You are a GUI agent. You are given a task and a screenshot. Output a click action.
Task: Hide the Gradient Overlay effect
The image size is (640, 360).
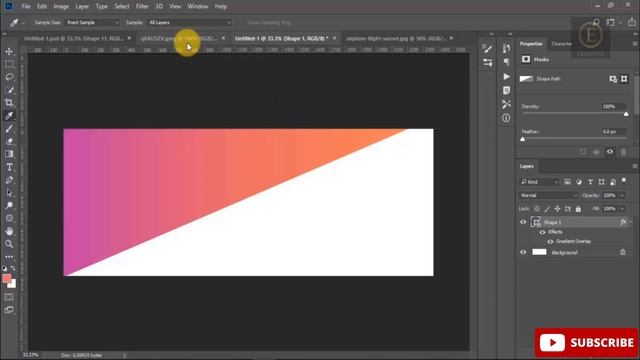(x=550, y=242)
